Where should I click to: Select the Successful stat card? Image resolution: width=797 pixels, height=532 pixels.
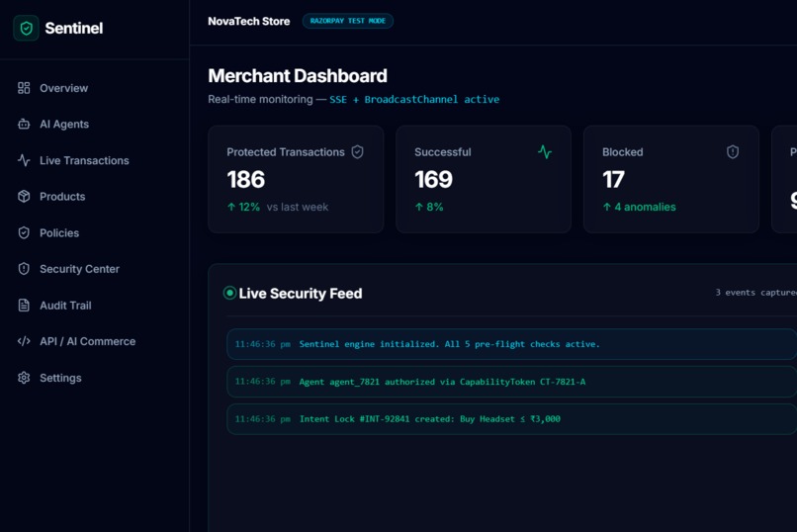pos(484,179)
